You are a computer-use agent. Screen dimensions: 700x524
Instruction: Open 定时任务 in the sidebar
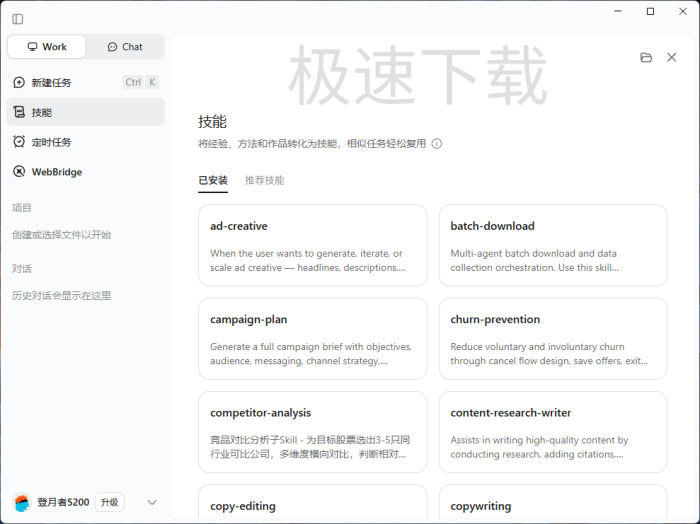pos(86,142)
